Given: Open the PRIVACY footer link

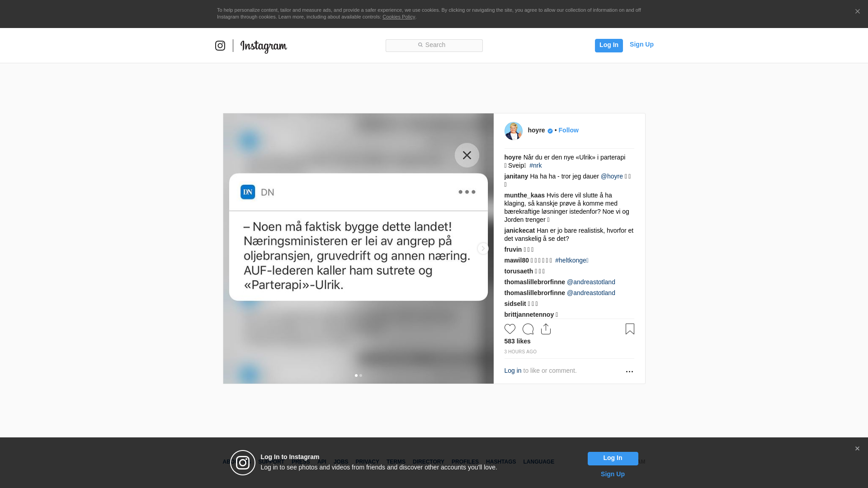Looking at the screenshot, I should [367, 462].
